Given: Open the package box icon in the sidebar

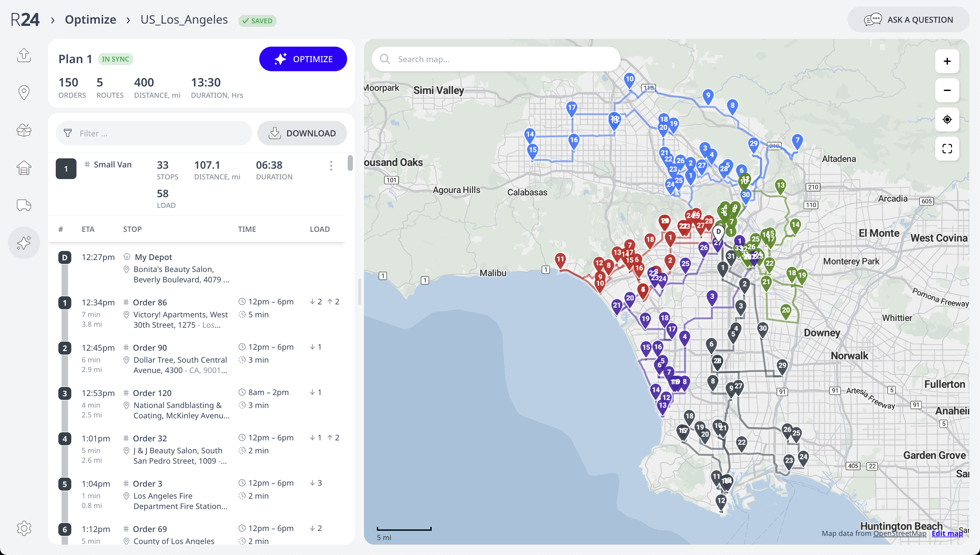Looking at the screenshot, I should (x=24, y=130).
